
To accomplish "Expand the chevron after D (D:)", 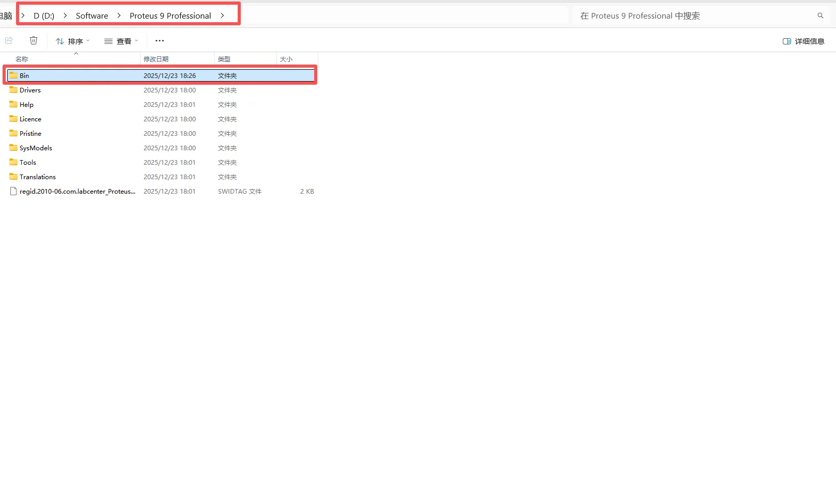I will [x=65, y=16].
